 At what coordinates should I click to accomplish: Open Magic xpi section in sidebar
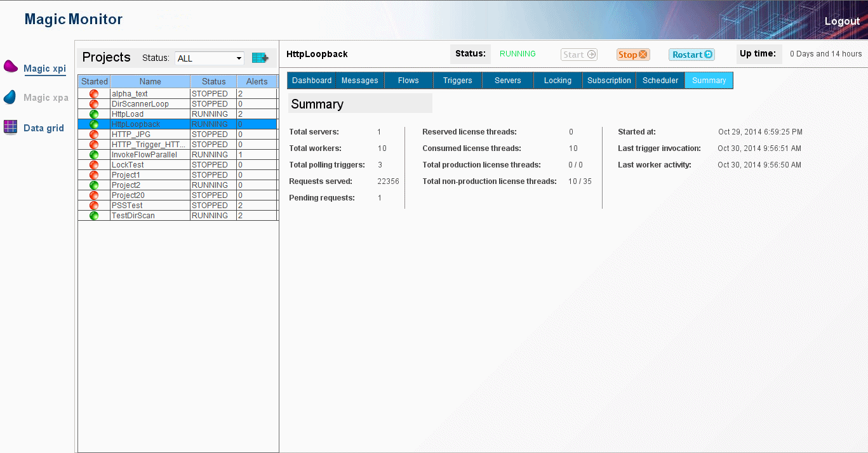44,69
